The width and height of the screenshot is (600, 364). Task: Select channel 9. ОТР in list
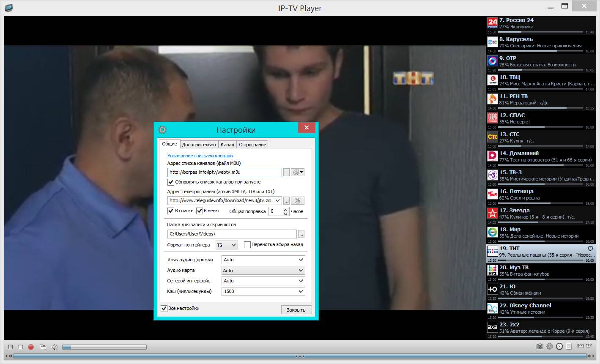click(x=541, y=63)
